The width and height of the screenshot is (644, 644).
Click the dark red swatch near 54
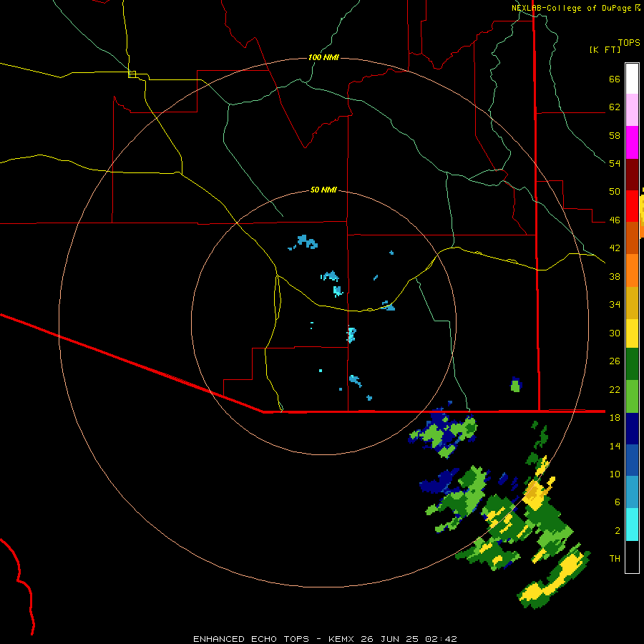pyautogui.click(x=632, y=175)
